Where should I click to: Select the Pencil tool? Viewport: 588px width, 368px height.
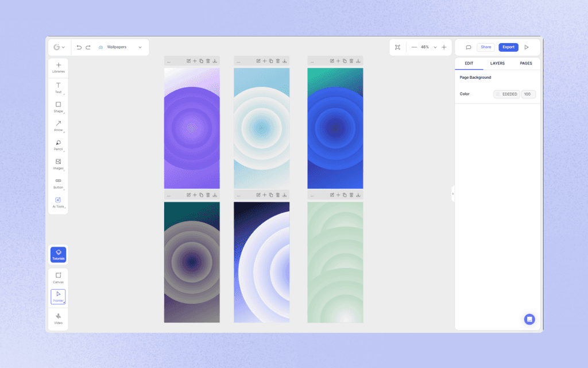click(x=58, y=144)
